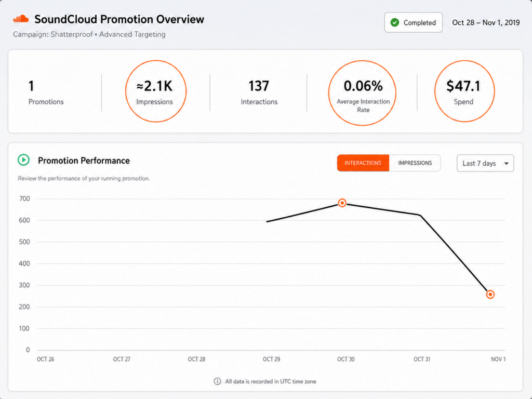
Task: Click the Promotion Performance heading
Action: (x=84, y=161)
